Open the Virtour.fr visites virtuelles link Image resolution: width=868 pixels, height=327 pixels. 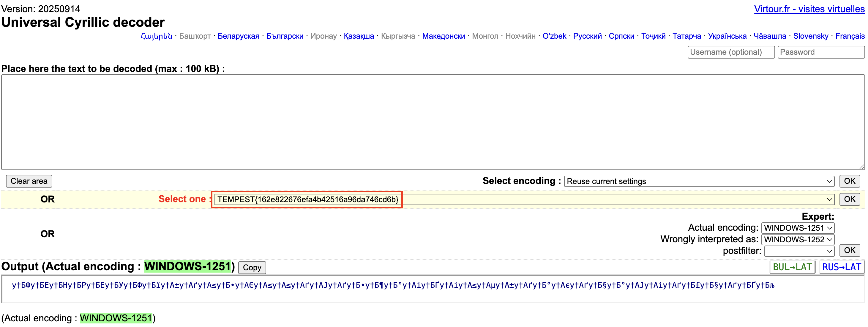(809, 9)
